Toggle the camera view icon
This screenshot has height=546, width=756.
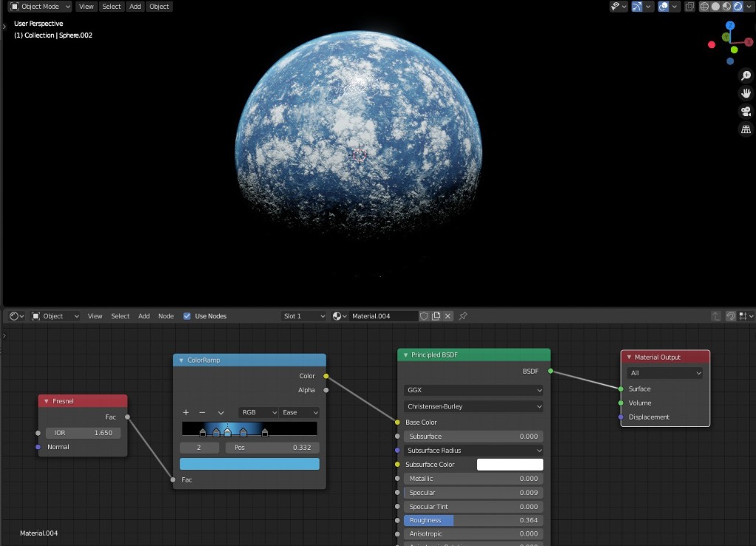tap(746, 112)
